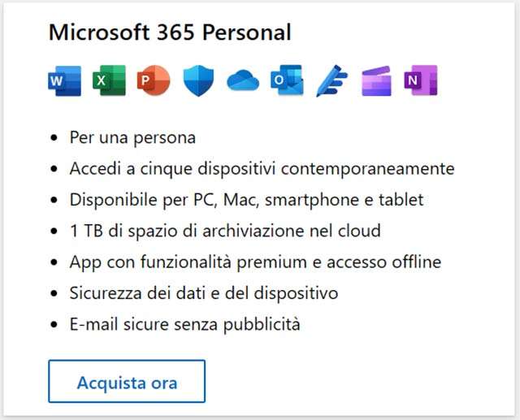Click 'Accedi a cinque dispositivi contemporaneamente' line
The height and width of the screenshot is (420, 520).
262,169
